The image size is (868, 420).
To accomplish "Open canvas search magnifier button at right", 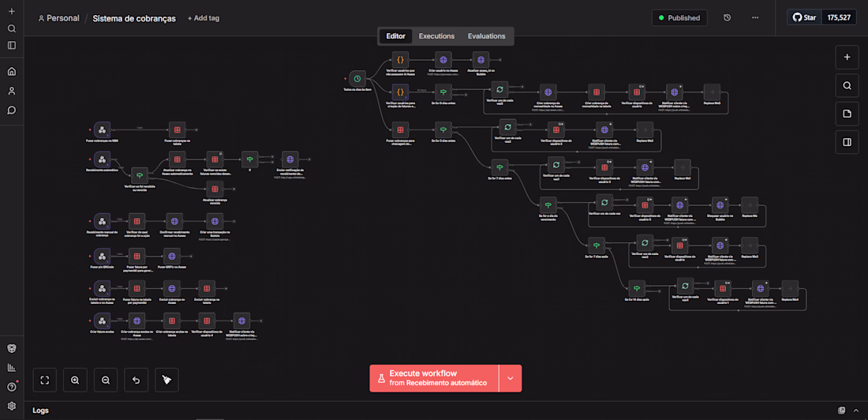I will pyautogui.click(x=847, y=85).
